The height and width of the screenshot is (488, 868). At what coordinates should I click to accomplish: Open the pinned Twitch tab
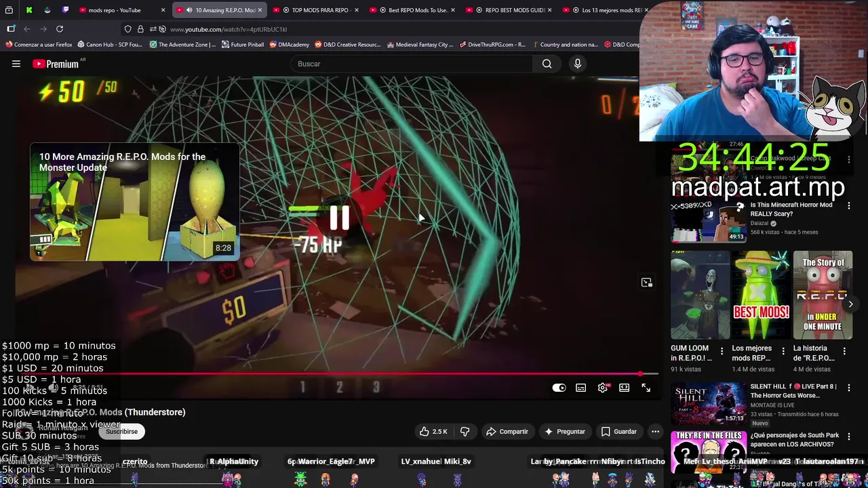[66, 10]
